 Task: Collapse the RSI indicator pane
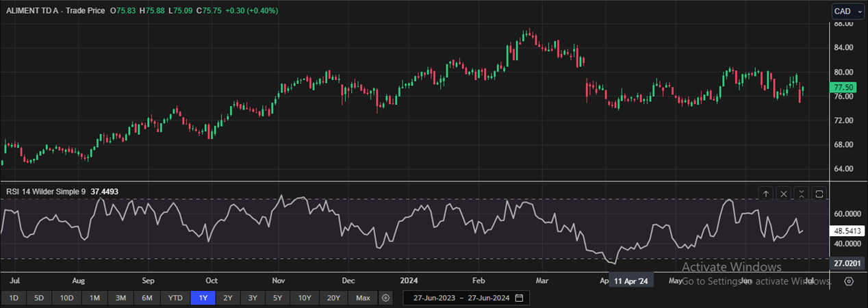(802, 194)
